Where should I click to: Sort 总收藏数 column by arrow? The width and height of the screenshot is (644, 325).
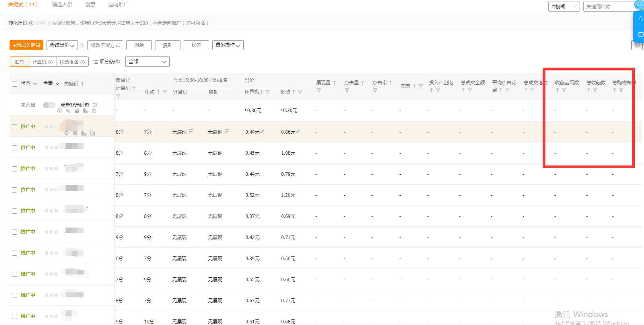[x=589, y=90]
